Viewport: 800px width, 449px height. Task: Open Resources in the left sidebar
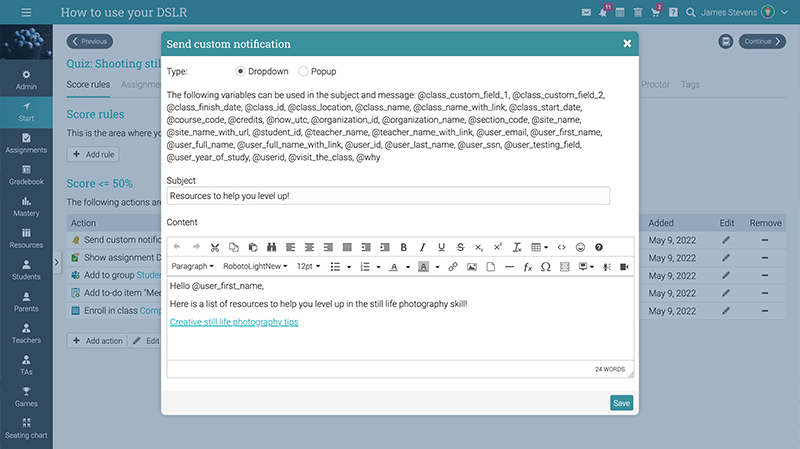click(x=26, y=238)
